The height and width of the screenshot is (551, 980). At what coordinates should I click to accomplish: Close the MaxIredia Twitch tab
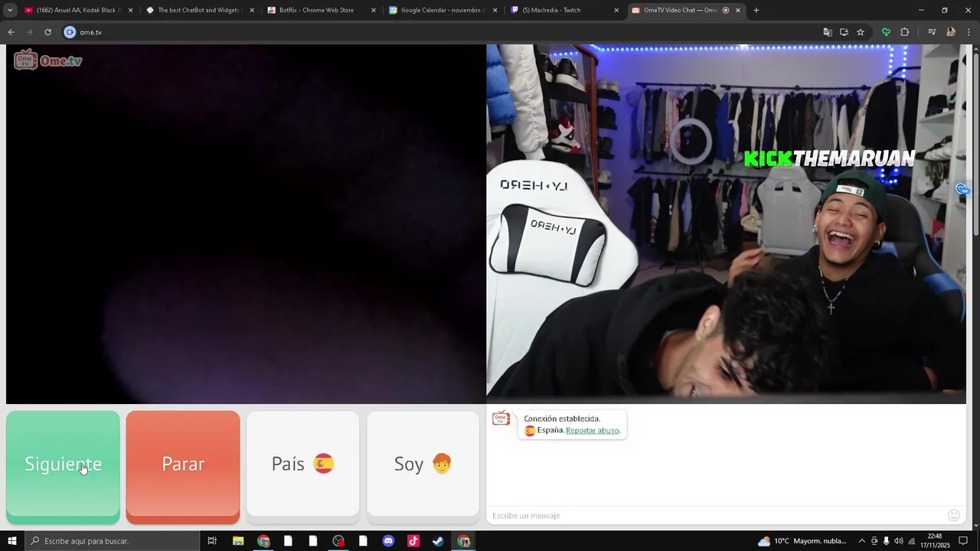(616, 10)
